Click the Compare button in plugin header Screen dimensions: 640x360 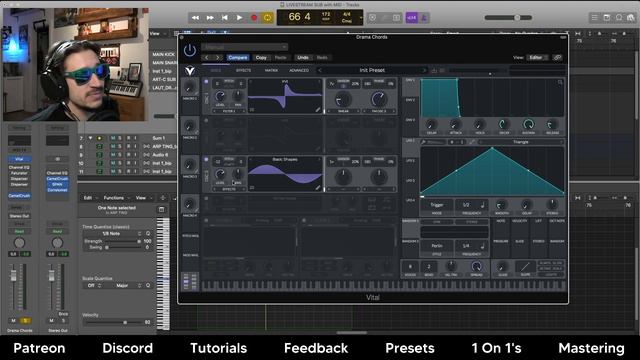tap(238, 58)
